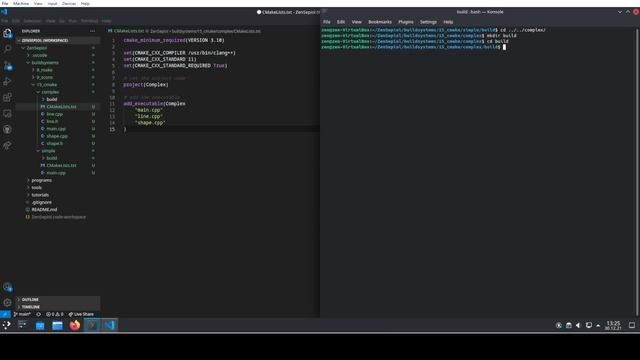
Task: Open errors and warnings count in status bar
Action: [x=55, y=314]
